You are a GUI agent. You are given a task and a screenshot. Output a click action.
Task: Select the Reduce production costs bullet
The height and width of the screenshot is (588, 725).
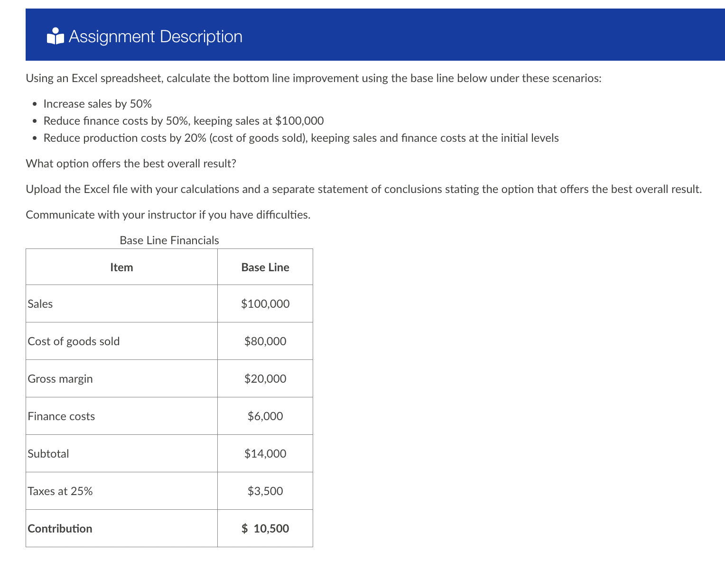[301, 138]
